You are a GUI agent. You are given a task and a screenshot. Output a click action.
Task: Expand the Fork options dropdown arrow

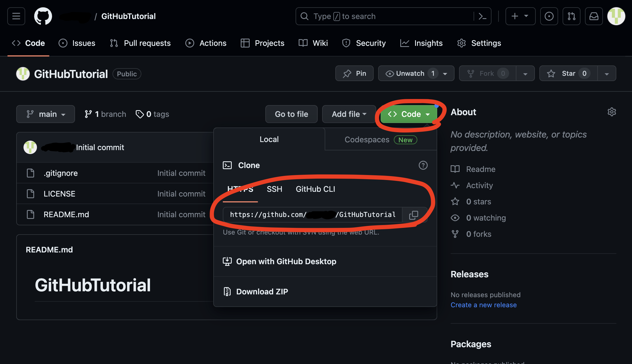click(x=525, y=74)
